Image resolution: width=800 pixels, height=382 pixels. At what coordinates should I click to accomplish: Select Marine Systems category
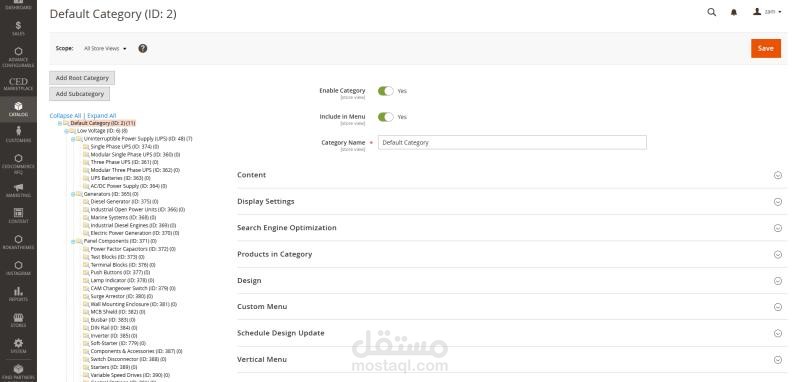click(x=123, y=217)
